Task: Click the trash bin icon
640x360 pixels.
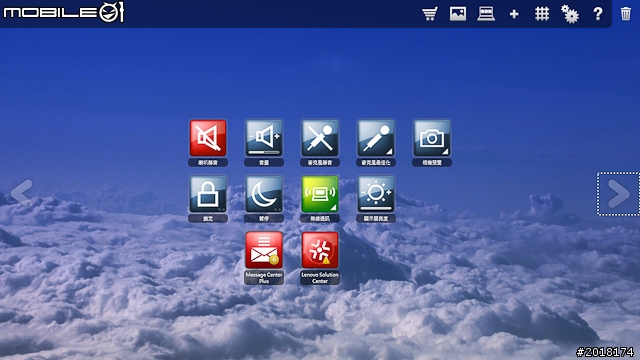Action: coord(626,14)
